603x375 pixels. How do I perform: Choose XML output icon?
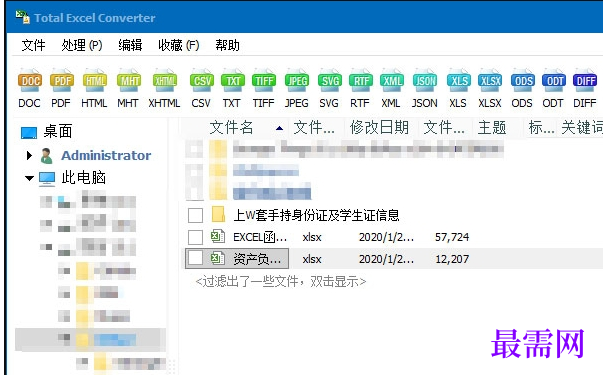pos(391,81)
